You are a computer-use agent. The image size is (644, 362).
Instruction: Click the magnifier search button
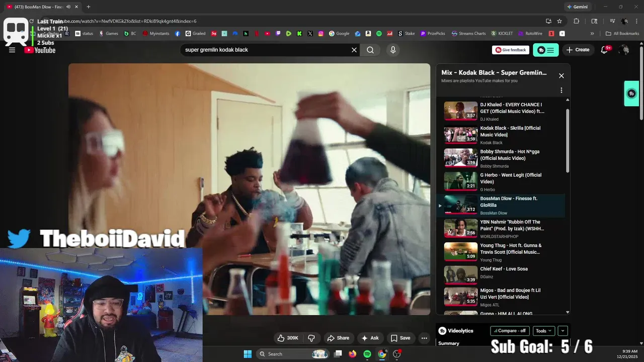[370, 50]
